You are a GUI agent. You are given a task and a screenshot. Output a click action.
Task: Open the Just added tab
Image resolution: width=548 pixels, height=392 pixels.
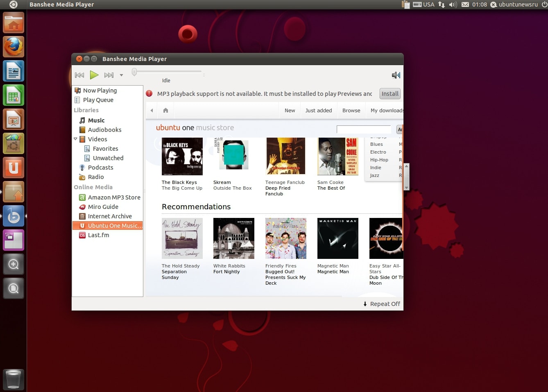[x=319, y=111]
